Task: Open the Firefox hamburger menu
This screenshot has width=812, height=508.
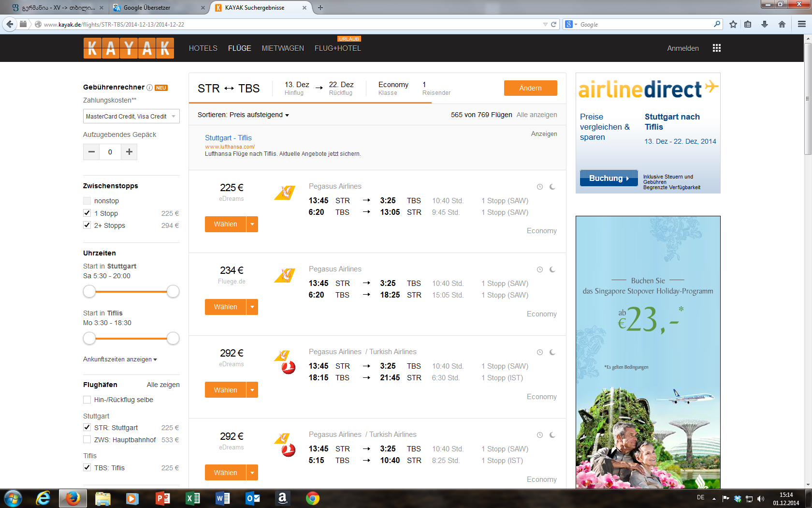Action: [x=801, y=24]
